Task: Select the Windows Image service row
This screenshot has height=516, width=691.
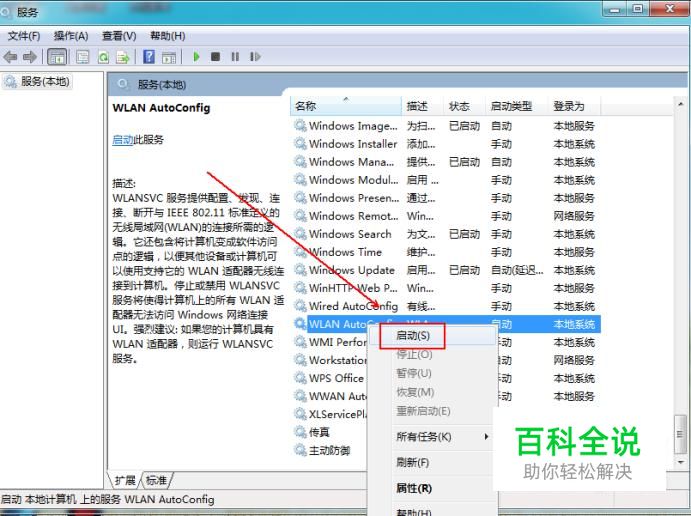Action: click(x=446, y=126)
